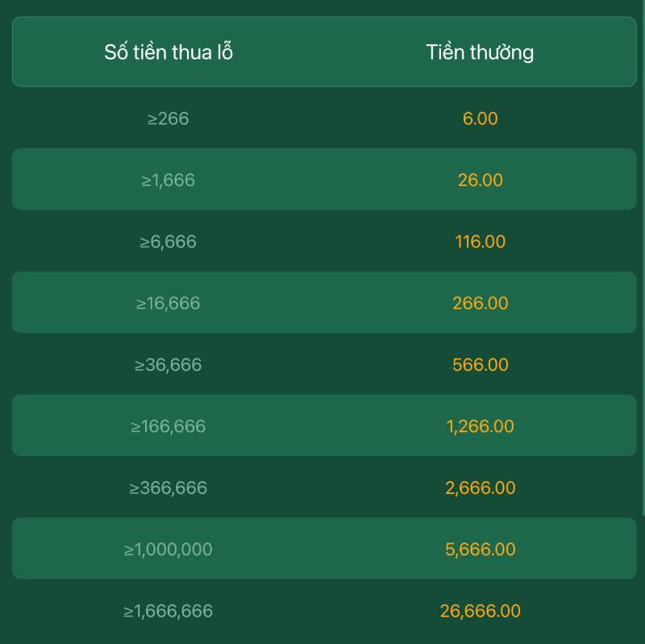Click the 2,666.00 bonus value
Viewport: 645px width, 644px height.
[480, 488]
